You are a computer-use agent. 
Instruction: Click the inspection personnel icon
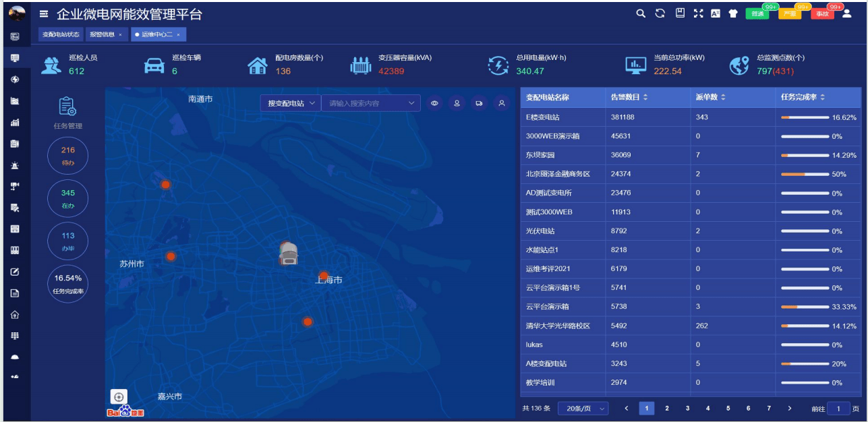tap(51, 65)
